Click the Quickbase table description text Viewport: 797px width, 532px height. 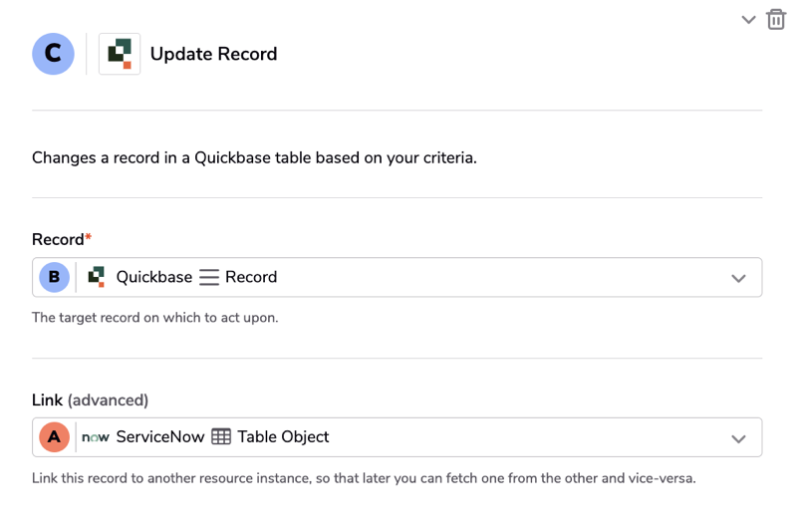coord(254,158)
